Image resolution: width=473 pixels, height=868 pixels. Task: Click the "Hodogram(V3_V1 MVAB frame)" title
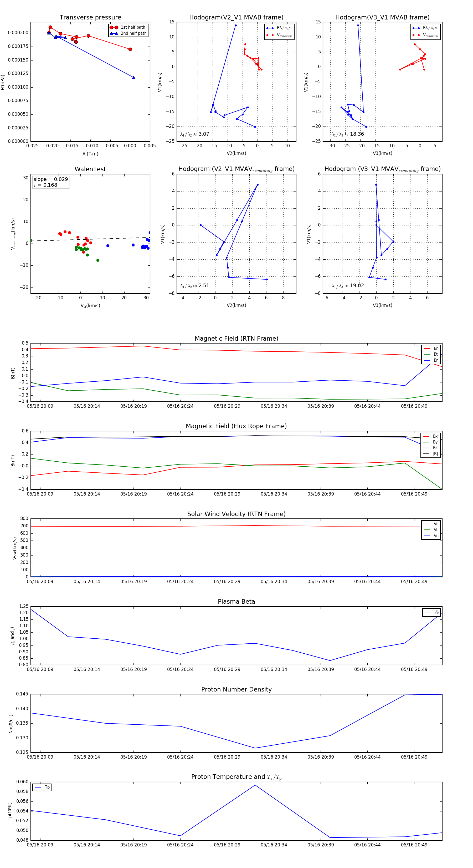(x=382, y=18)
